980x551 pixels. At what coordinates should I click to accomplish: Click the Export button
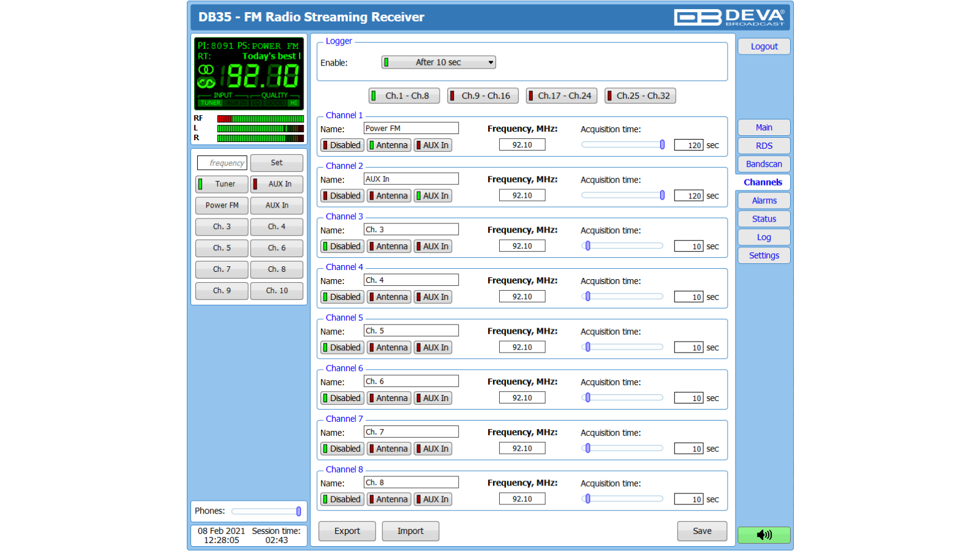click(347, 531)
